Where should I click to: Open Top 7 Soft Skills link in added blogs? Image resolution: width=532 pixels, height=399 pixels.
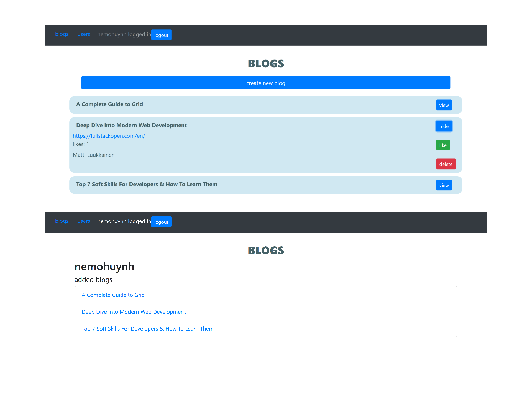148,329
